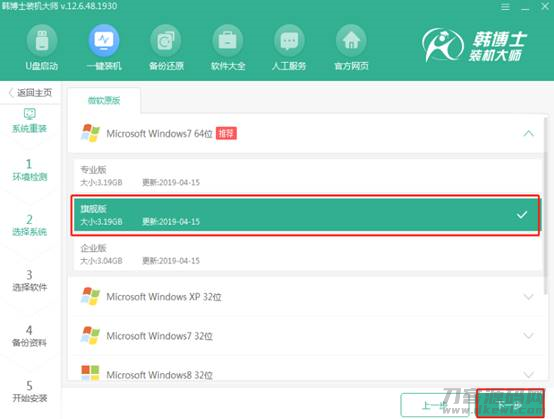Close the 韩博士装机大师 window

(x=545, y=6)
